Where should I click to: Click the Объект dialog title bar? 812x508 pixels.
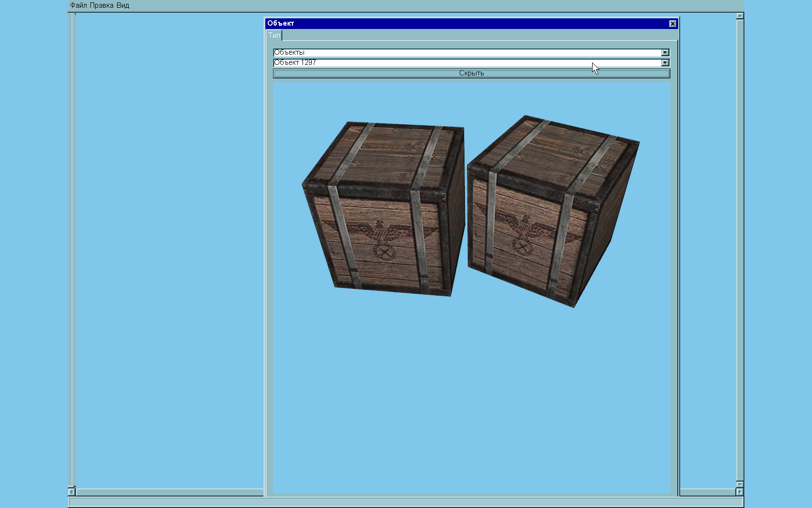(471, 24)
